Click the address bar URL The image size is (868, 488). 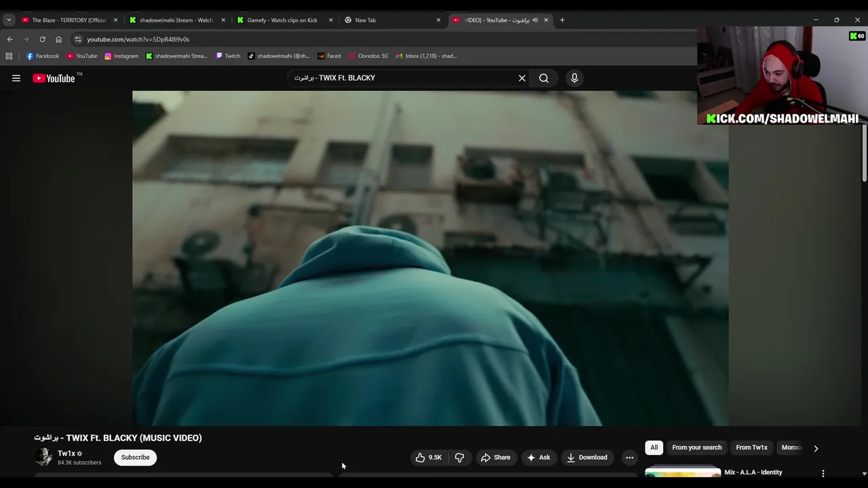coord(138,39)
